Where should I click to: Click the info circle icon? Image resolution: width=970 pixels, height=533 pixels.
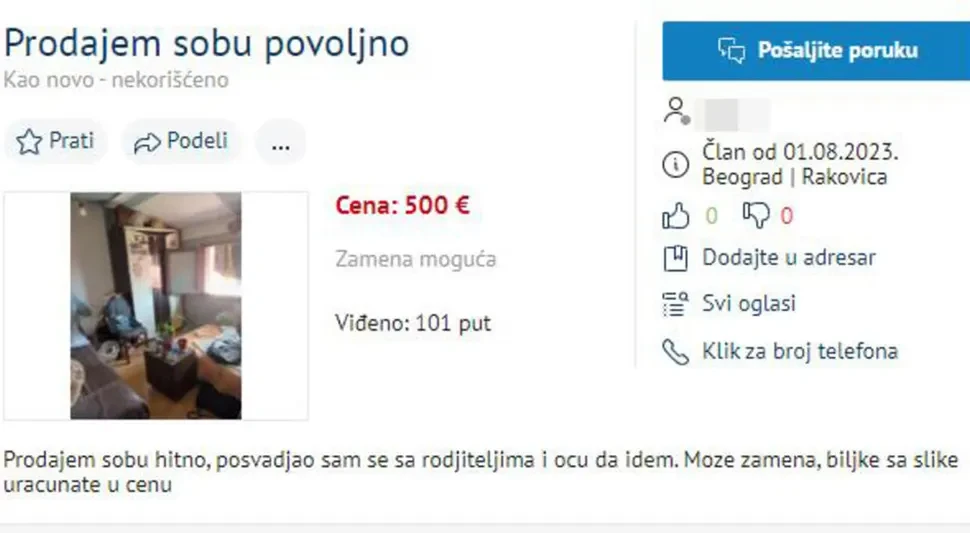coord(676,164)
